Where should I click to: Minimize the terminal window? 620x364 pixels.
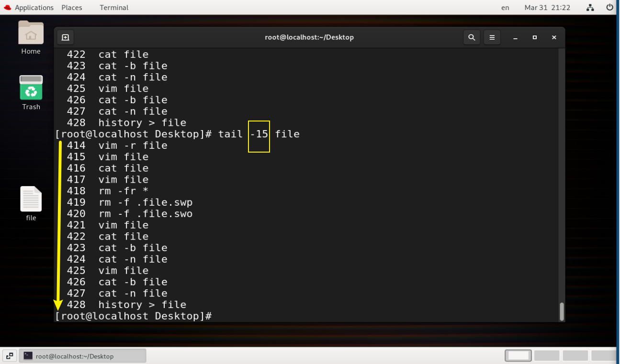pos(516,37)
